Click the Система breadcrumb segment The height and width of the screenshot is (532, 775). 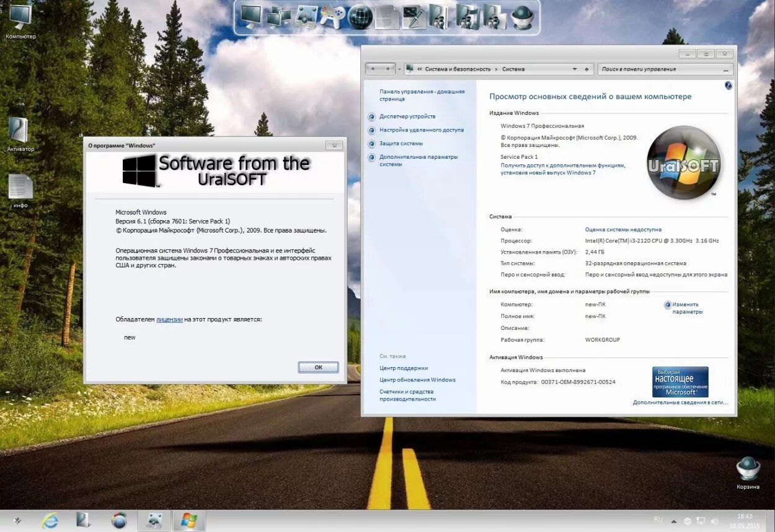pyautogui.click(x=513, y=69)
